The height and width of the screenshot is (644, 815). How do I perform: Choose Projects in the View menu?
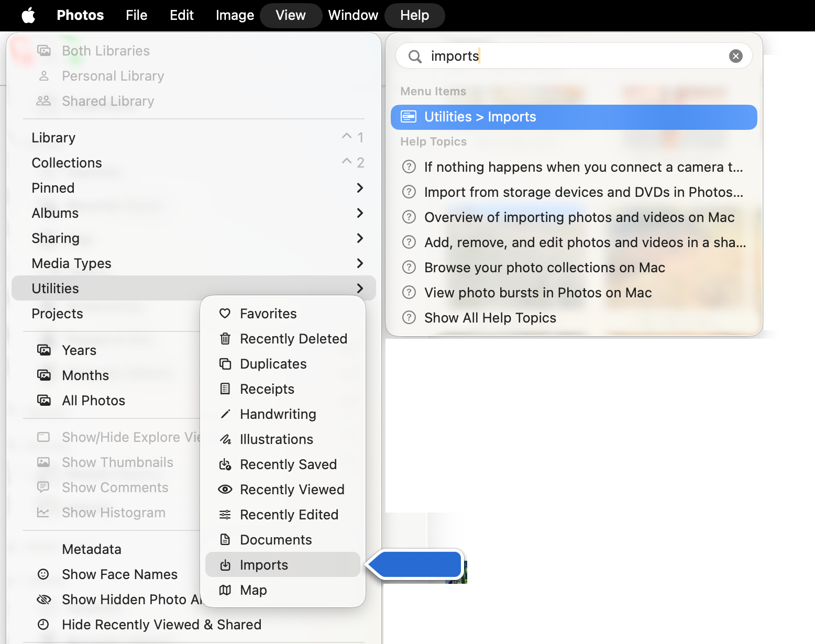point(105,314)
